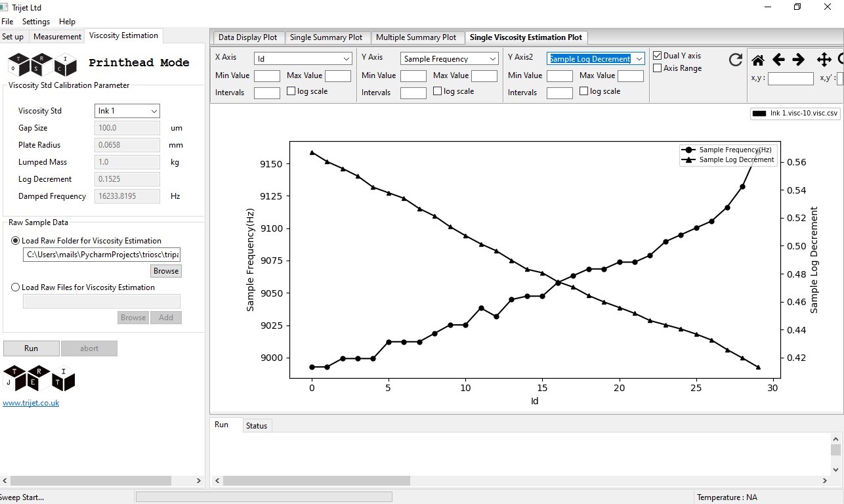Expand the Y Axis Sample Frequency dropdown

click(450, 59)
